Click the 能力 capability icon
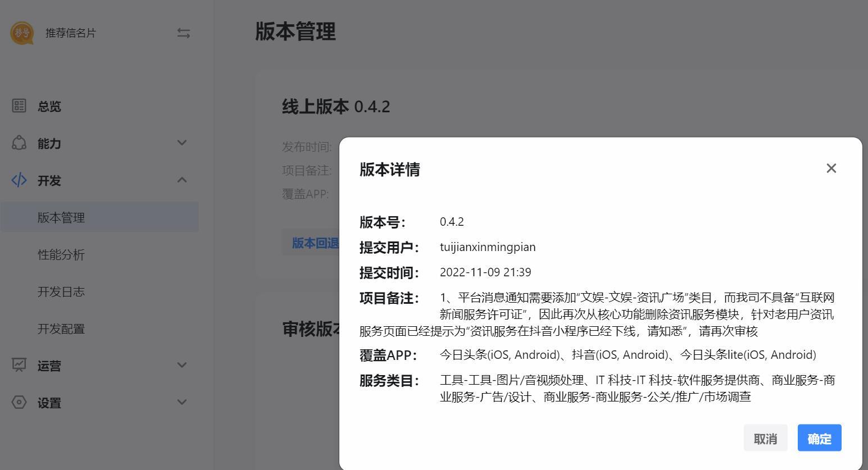 coord(19,143)
